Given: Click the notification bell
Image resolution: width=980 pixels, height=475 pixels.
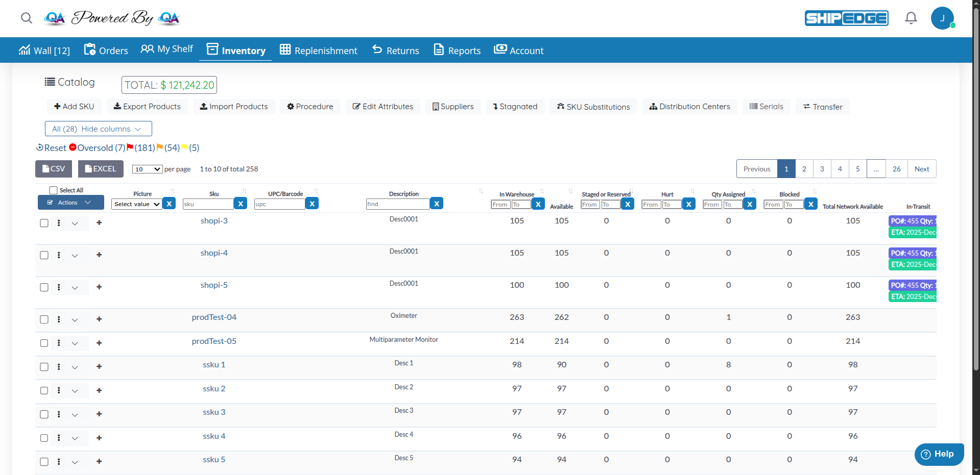Looking at the screenshot, I should coord(911,18).
